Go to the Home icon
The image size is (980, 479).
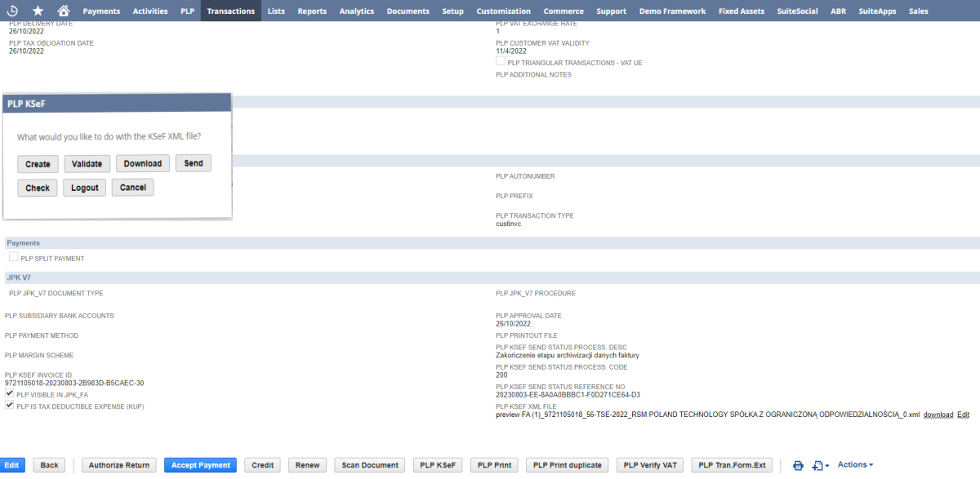(x=64, y=11)
